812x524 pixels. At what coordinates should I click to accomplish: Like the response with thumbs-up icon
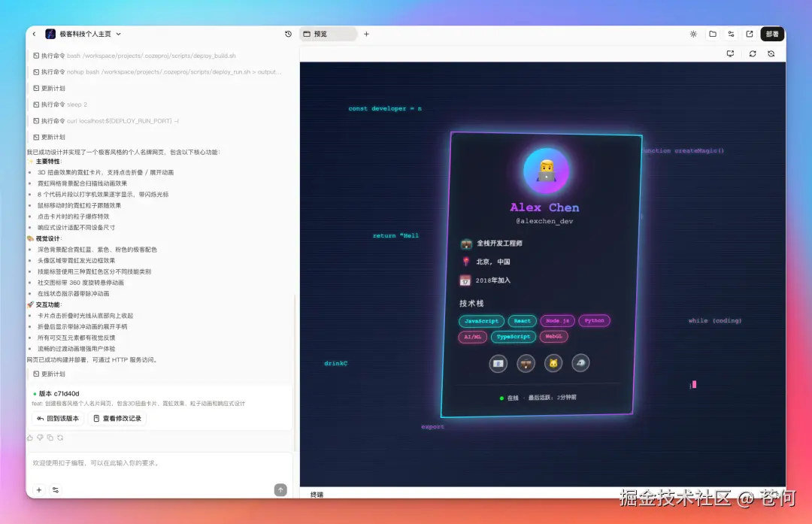pyautogui.click(x=30, y=438)
